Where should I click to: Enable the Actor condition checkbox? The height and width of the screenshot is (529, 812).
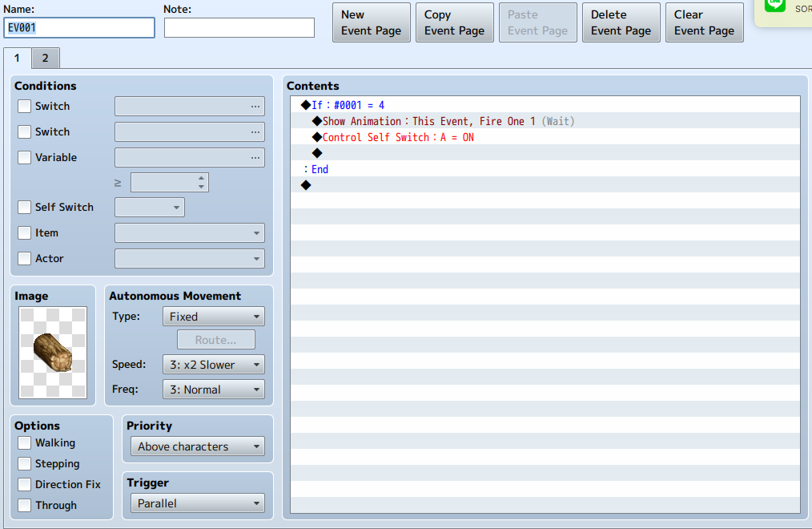tap(24, 259)
